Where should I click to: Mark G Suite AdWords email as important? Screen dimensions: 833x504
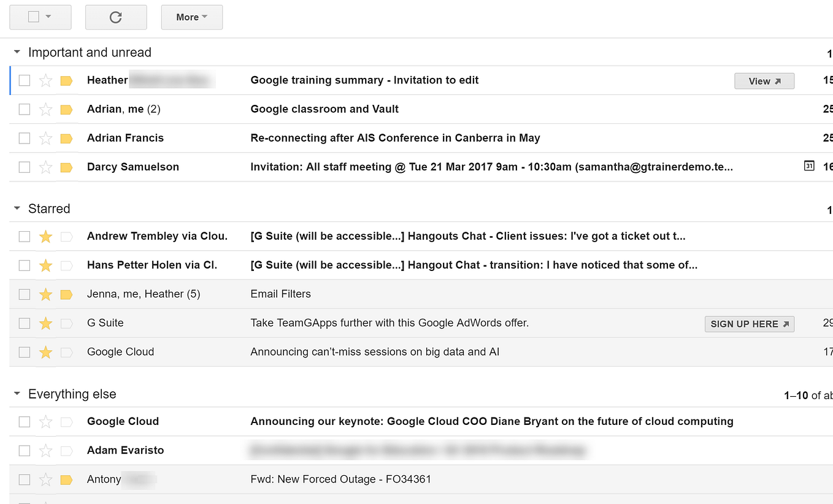[66, 324]
